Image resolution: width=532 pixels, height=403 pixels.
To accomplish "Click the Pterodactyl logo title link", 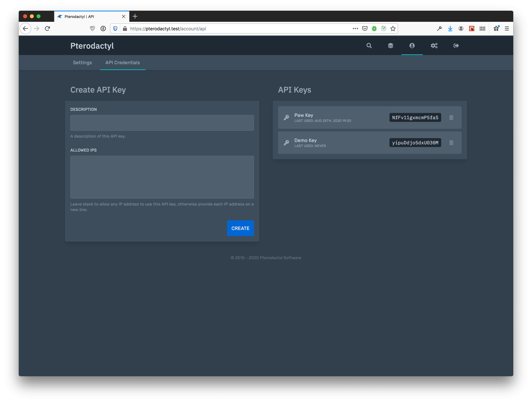I will pos(92,46).
